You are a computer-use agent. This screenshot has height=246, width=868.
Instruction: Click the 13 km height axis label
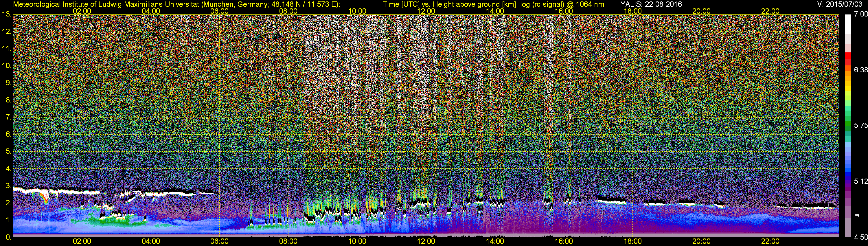(x=6, y=14)
